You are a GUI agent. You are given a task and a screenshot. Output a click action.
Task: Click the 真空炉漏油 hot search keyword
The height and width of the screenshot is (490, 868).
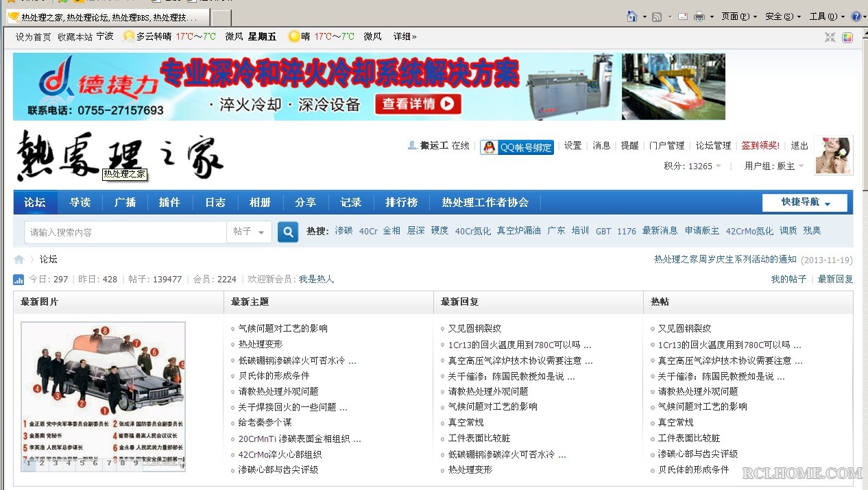519,231
